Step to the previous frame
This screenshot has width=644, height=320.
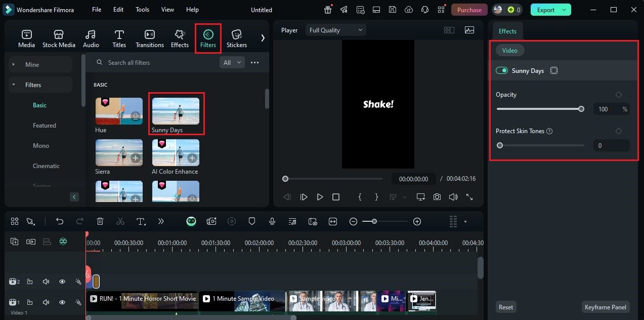[x=287, y=197]
